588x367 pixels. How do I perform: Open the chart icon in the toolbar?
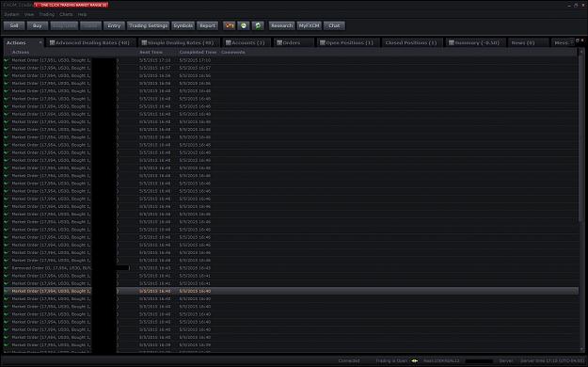pyautogui.click(x=230, y=25)
